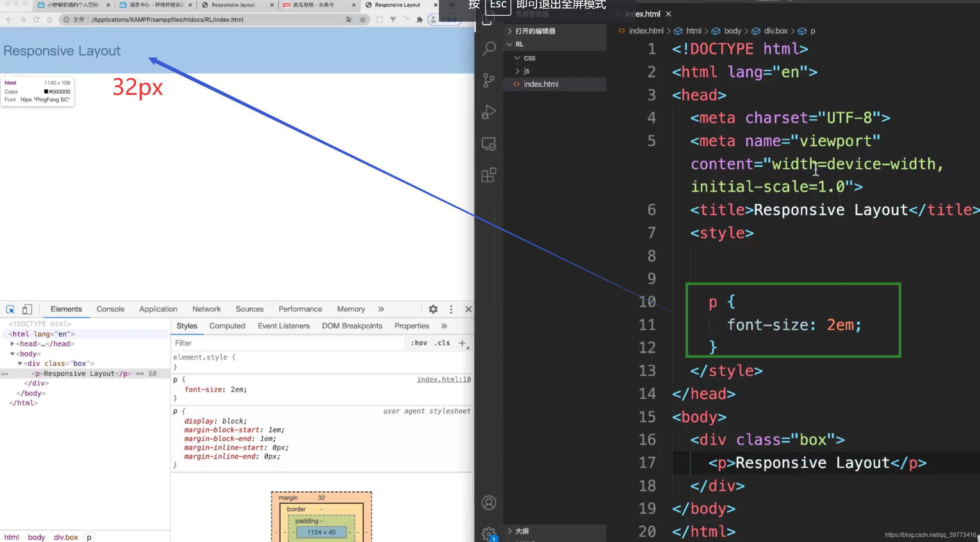Viewport: 980px width, 542px height.
Task: Click the content box 1124 × 45
Action: (321, 532)
